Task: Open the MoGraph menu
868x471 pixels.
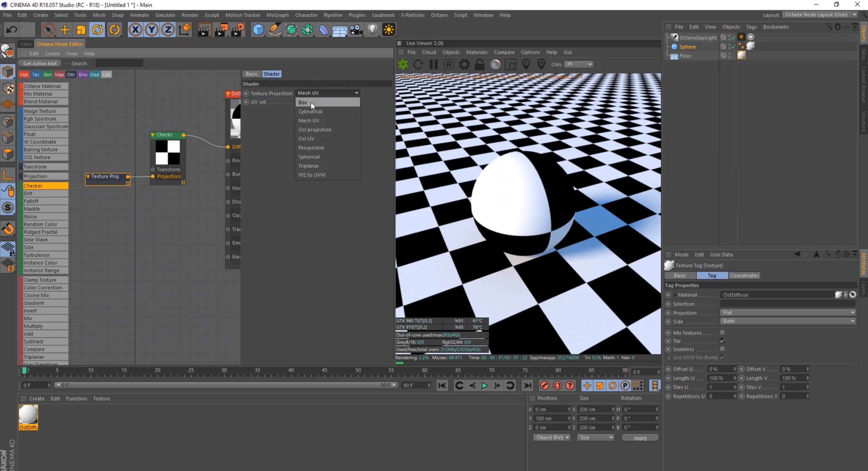Action: (277, 15)
